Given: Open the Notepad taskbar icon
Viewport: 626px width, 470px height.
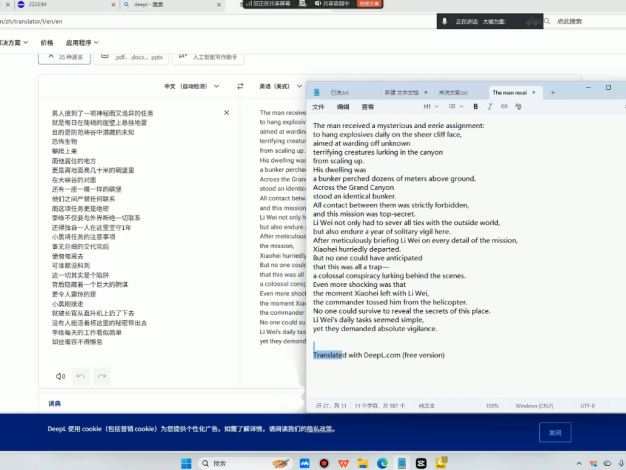Looking at the screenshot, I should coord(402,463).
